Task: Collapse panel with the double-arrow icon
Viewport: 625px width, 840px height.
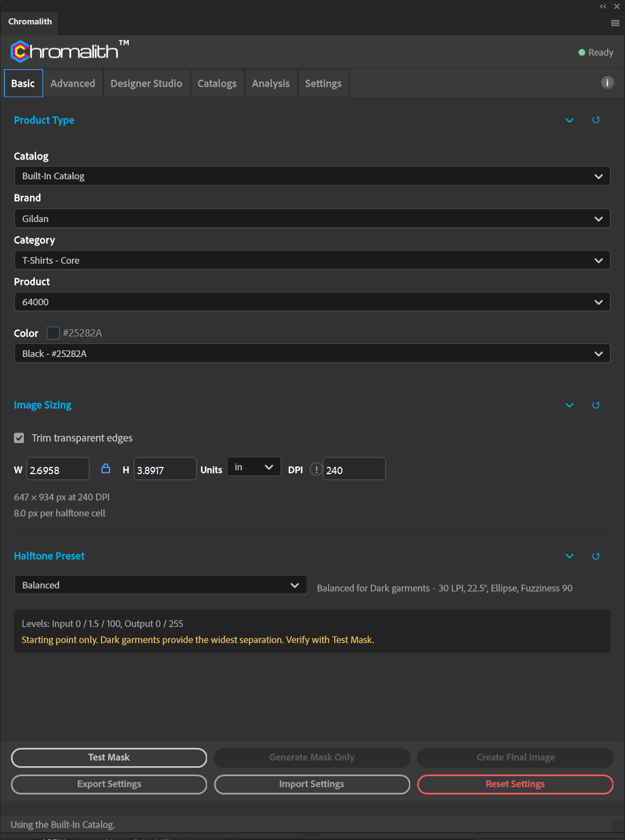Action: pos(603,7)
